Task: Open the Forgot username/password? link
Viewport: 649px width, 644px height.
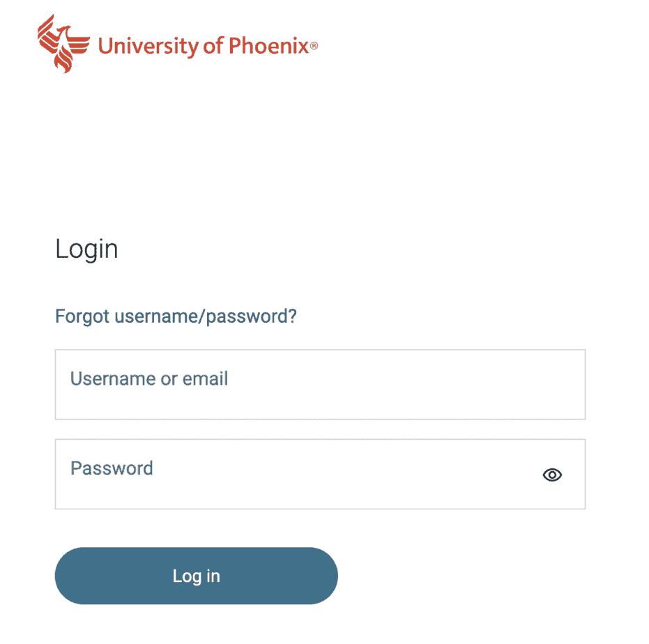Action: pos(176,316)
